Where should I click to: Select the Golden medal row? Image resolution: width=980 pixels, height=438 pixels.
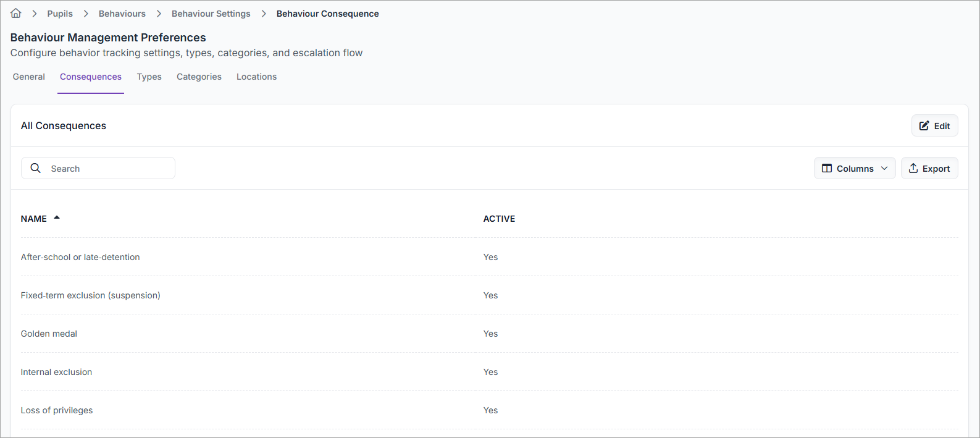point(49,334)
